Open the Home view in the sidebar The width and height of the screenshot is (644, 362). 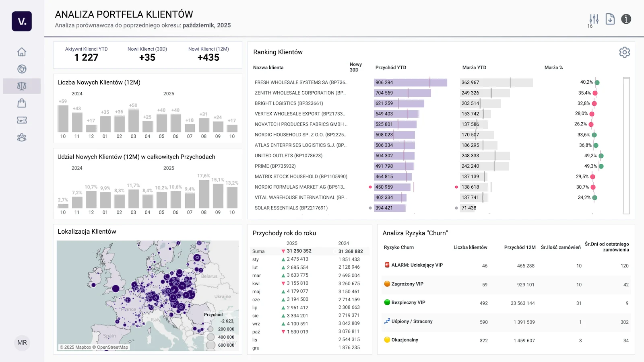click(x=22, y=52)
